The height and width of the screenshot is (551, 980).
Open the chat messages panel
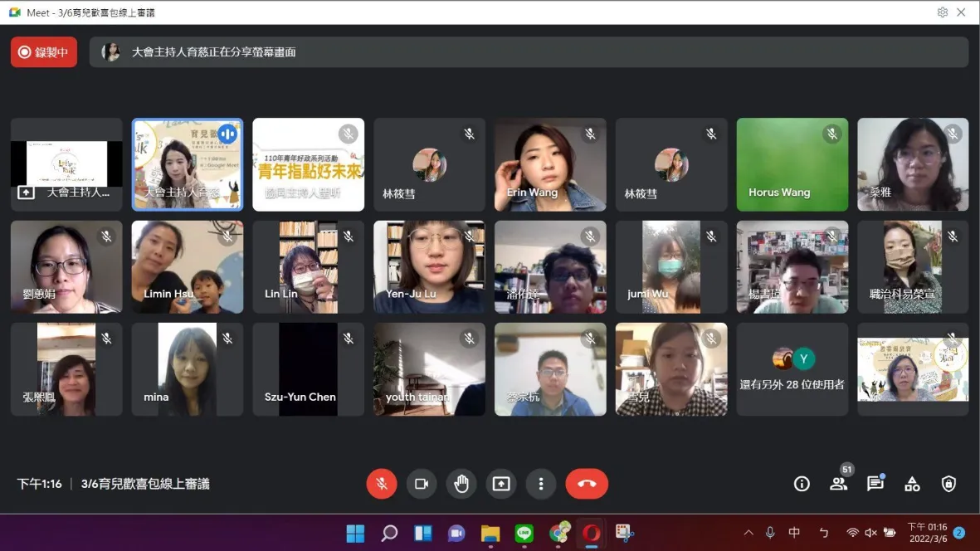875,484
